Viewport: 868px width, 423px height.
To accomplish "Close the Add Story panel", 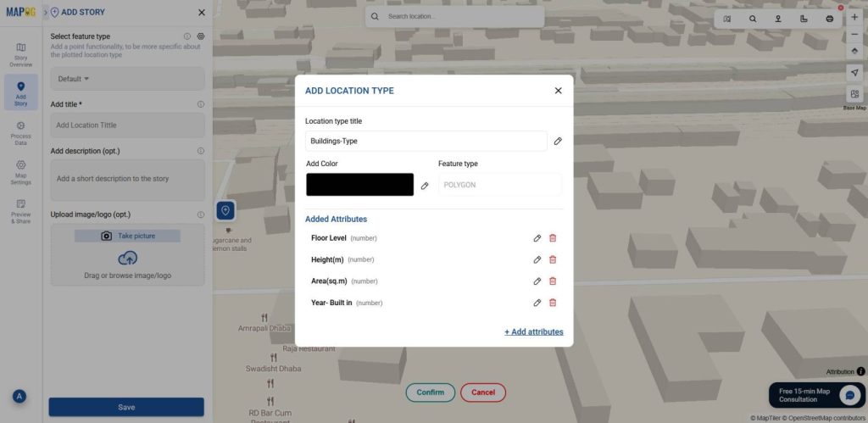I will (202, 12).
